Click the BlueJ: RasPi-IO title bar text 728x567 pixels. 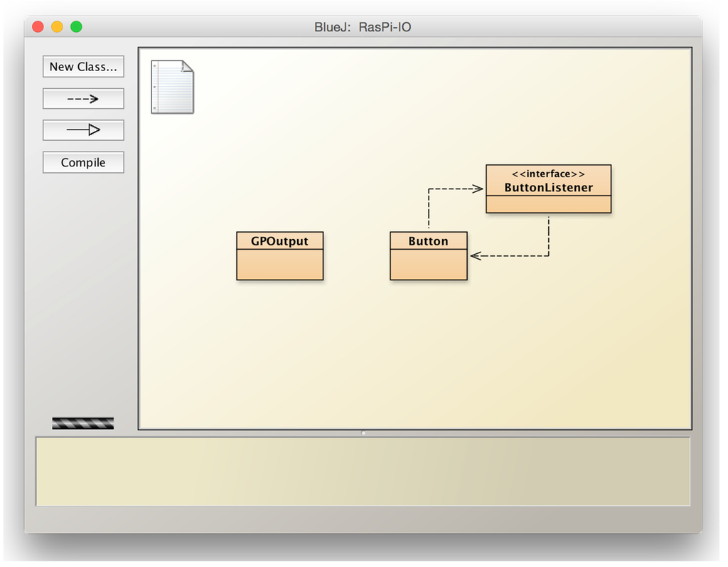click(363, 28)
